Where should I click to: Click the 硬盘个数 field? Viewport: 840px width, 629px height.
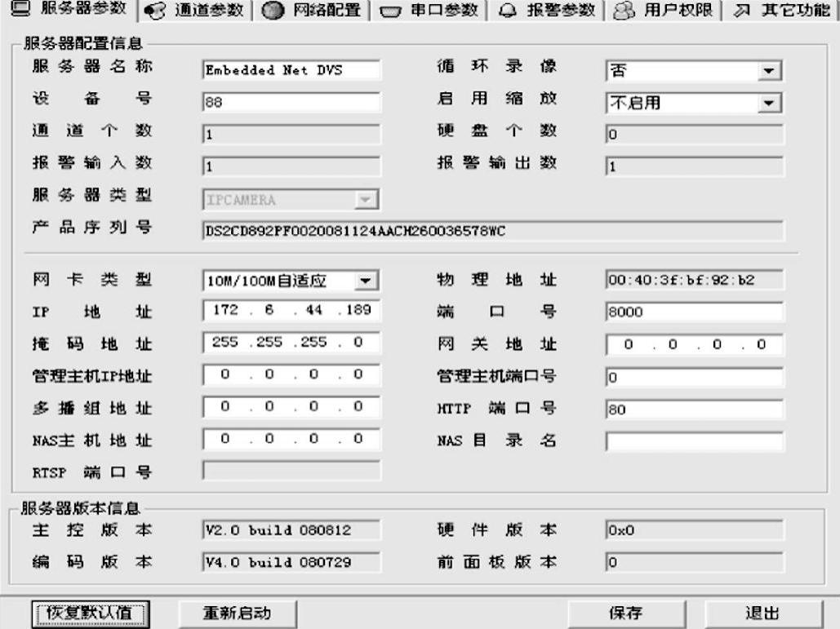[x=694, y=135]
